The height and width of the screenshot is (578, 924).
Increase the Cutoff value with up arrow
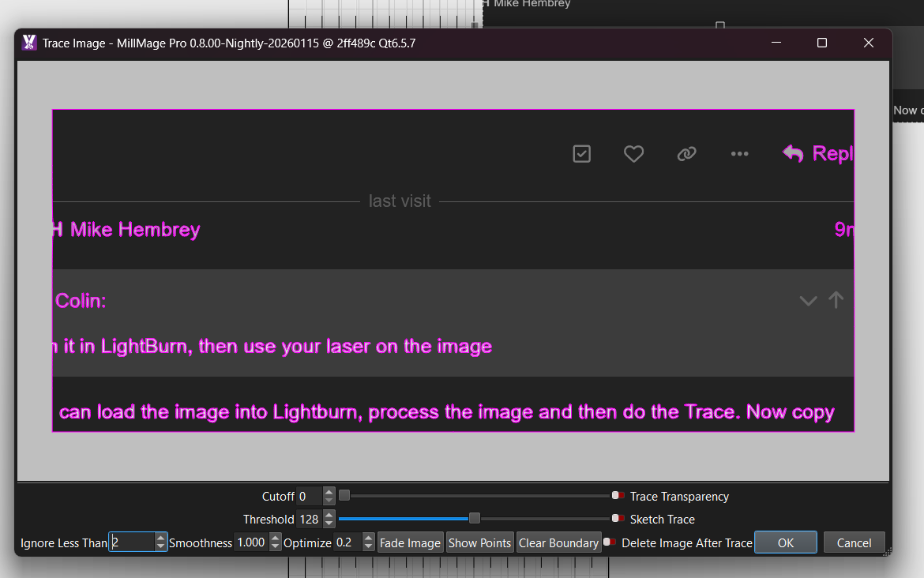click(x=329, y=492)
